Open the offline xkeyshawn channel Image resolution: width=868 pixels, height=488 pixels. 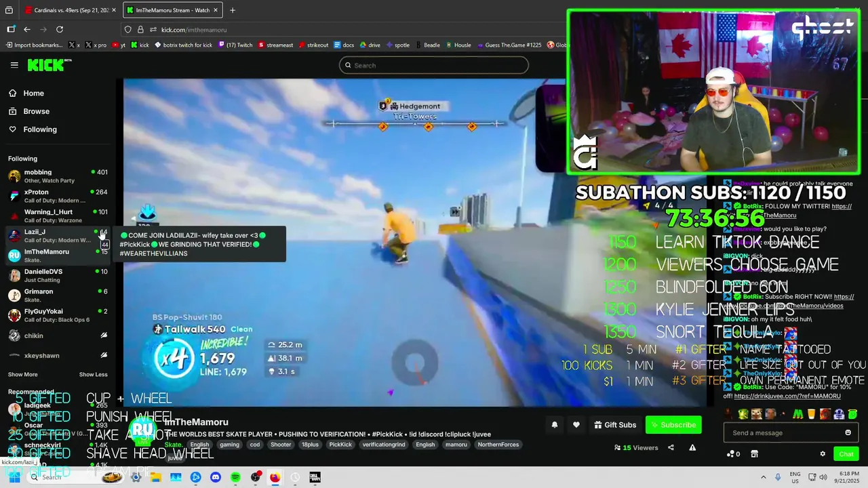[58, 355]
